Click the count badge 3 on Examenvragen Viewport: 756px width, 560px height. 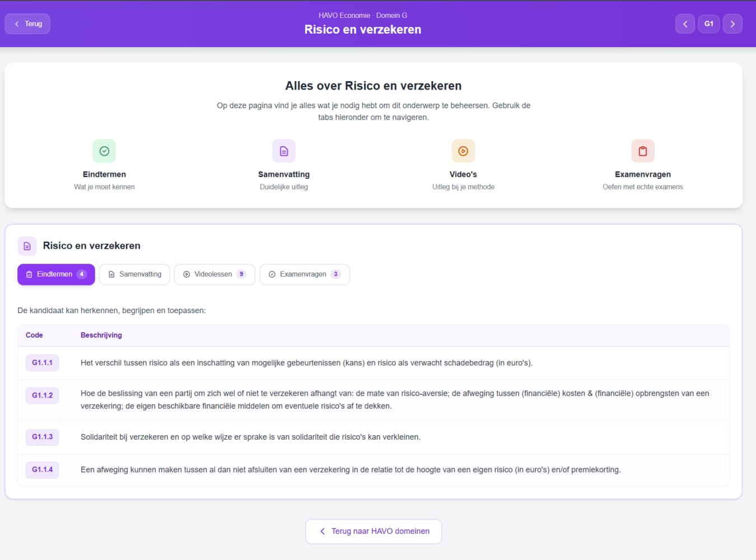pos(335,274)
